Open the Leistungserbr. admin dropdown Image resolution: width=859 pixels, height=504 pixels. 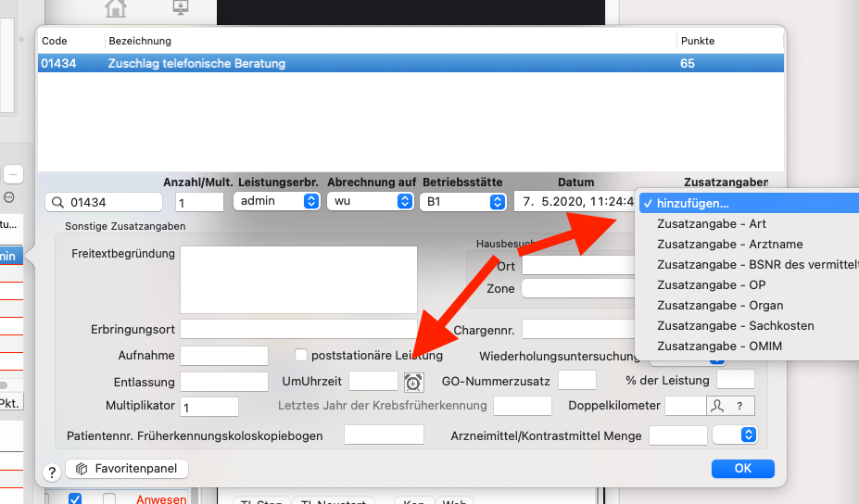click(x=276, y=202)
